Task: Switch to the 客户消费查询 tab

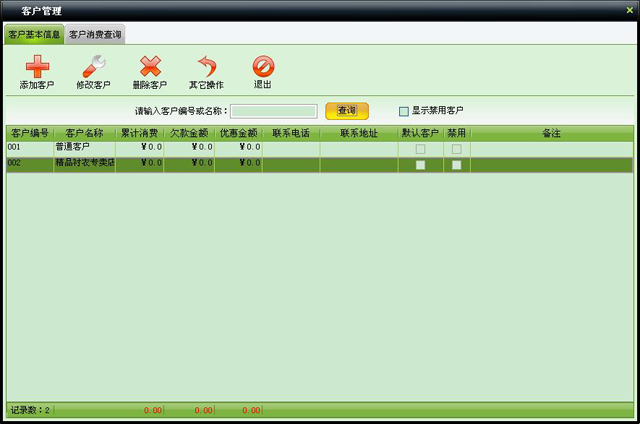Action: [x=95, y=35]
